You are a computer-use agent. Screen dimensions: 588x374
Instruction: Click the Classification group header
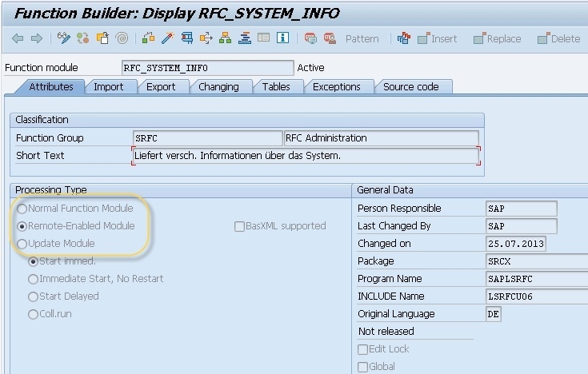click(247, 120)
